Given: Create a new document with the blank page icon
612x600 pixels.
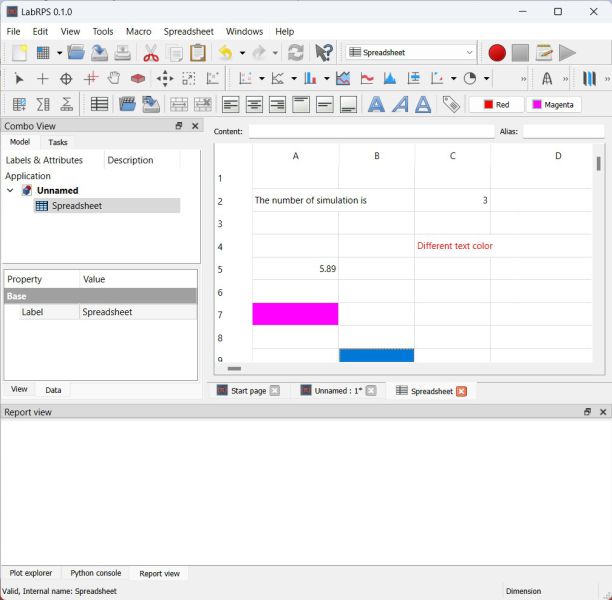Looking at the screenshot, I should click(19, 53).
